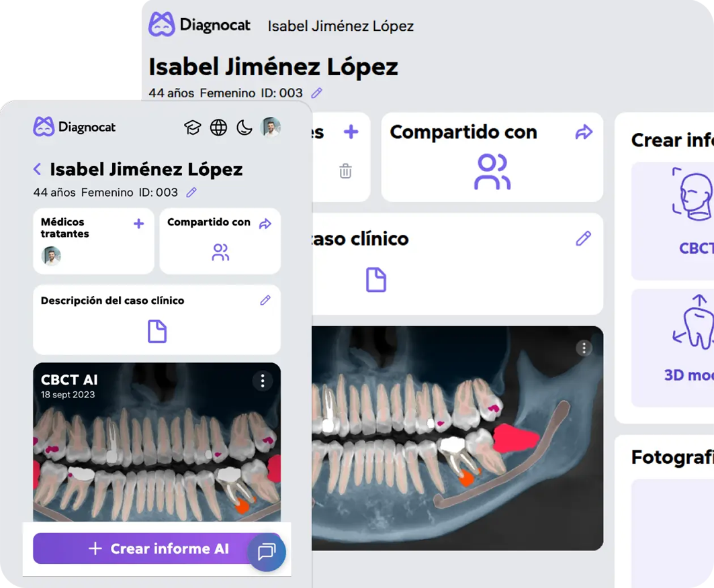Open the globe language selector
Screen dimensions: 714x588
click(218, 128)
